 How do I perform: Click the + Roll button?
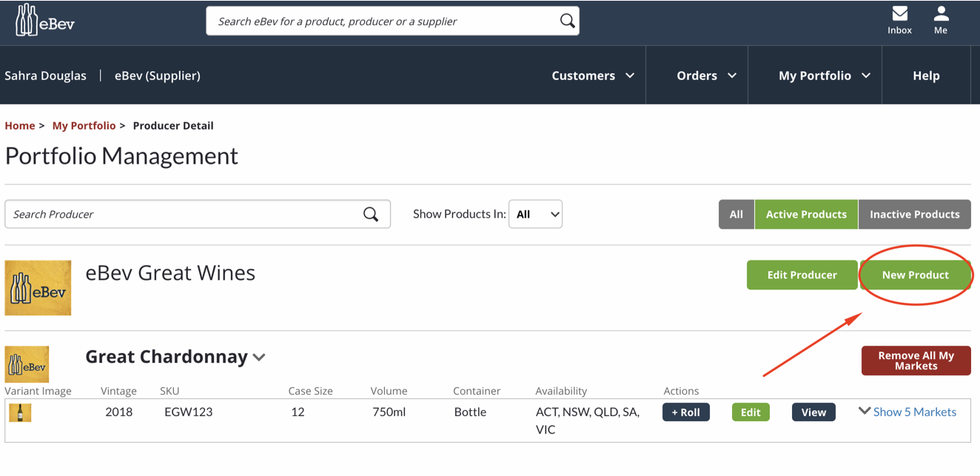click(685, 412)
